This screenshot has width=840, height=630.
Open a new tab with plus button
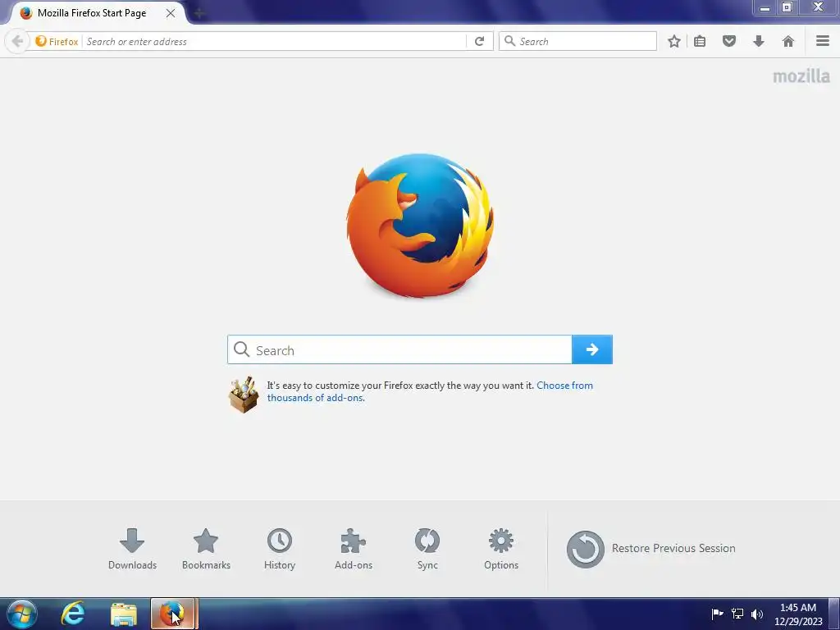(x=199, y=13)
